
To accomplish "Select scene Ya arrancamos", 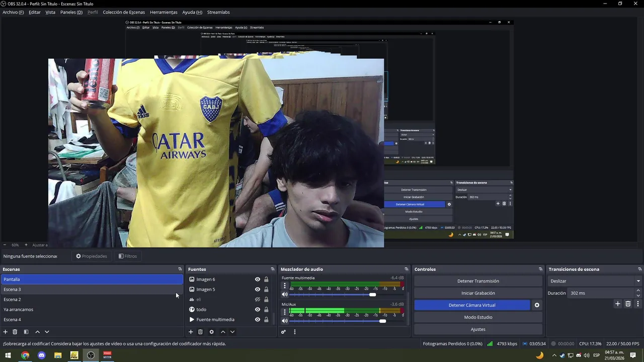I will (92, 310).
